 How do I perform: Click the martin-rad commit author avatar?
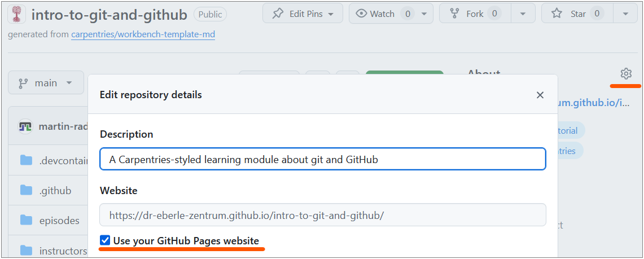point(25,126)
